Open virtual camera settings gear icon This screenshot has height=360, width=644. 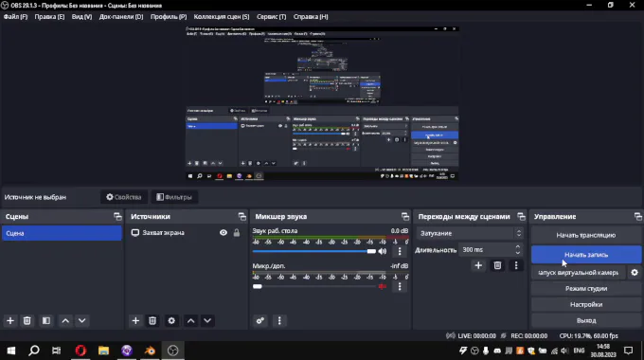pyautogui.click(x=635, y=273)
